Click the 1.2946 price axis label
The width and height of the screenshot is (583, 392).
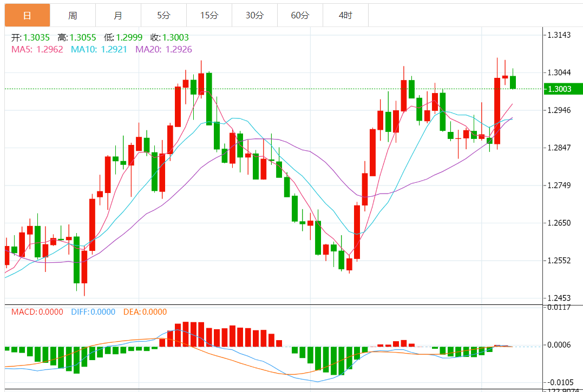tap(560, 110)
